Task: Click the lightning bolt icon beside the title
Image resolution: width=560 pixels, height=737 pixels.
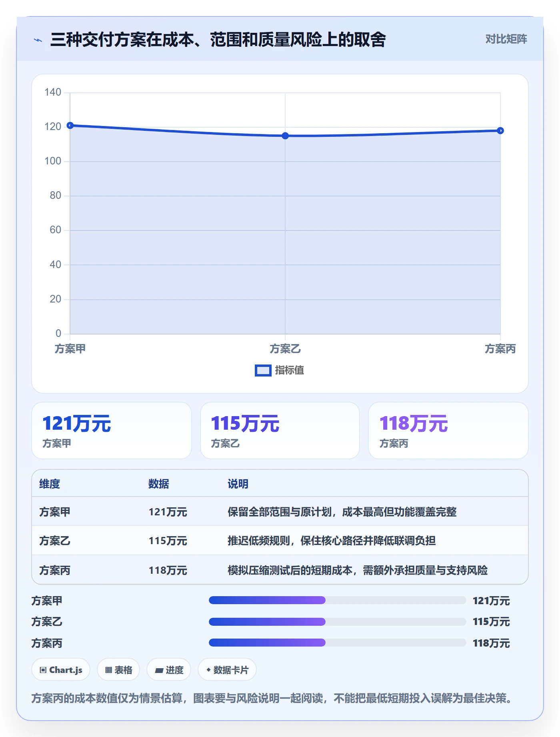Action: (x=38, y=40)
